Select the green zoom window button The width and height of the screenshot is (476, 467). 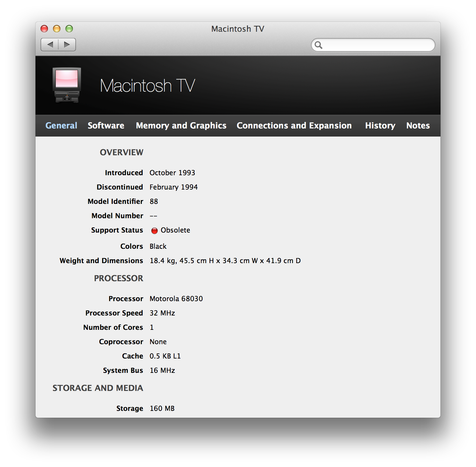tap(69, 29)
